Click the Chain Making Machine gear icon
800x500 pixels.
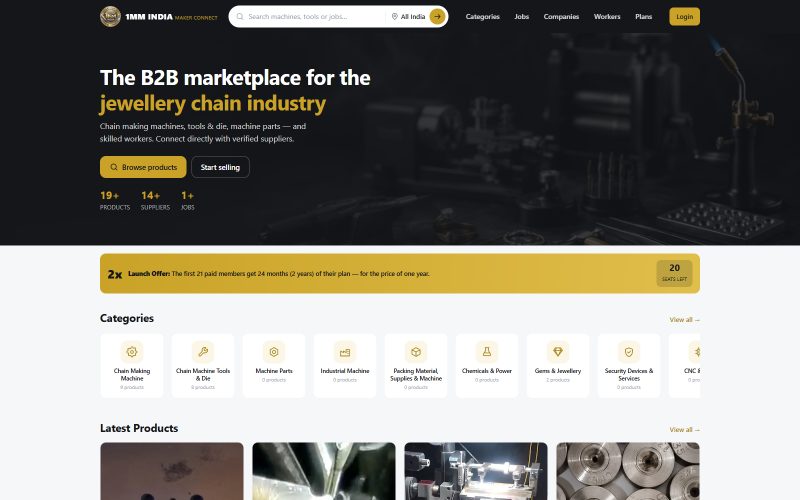[x=132, y=352]
